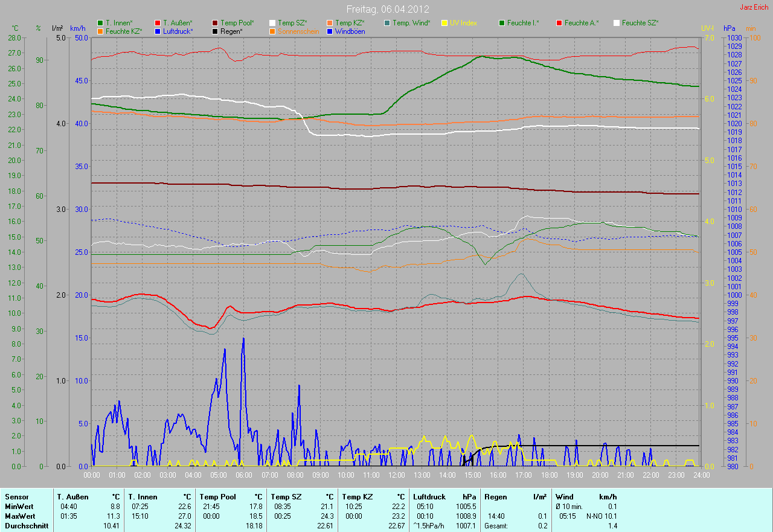The image size is (773, 532).
Task: Click the teal Temp. Wind legend marker
Action: (x=387, y=23)
